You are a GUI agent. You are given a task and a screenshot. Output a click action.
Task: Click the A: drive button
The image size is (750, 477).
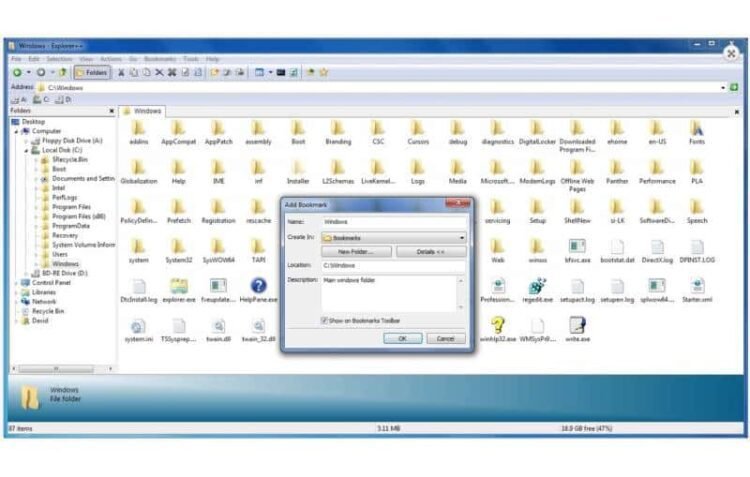(x=19, y=100)
